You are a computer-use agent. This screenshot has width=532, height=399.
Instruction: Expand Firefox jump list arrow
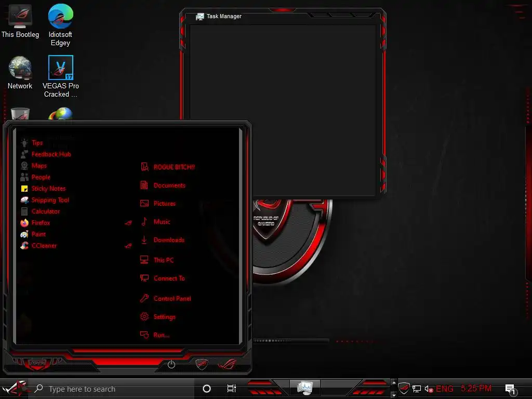pos(128,223)
